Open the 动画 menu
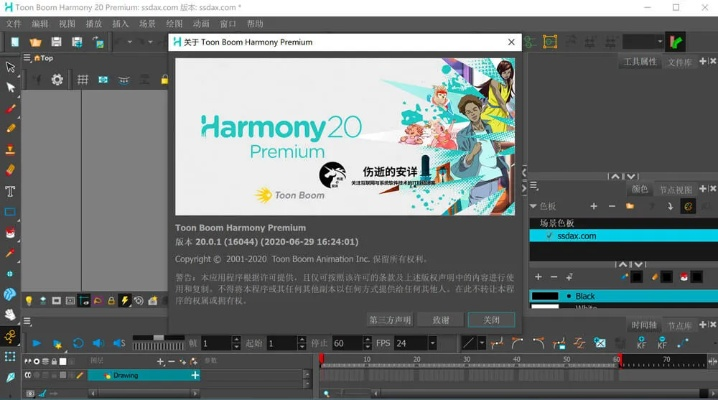This screenshot has width=718, height=400. (201, 24)
